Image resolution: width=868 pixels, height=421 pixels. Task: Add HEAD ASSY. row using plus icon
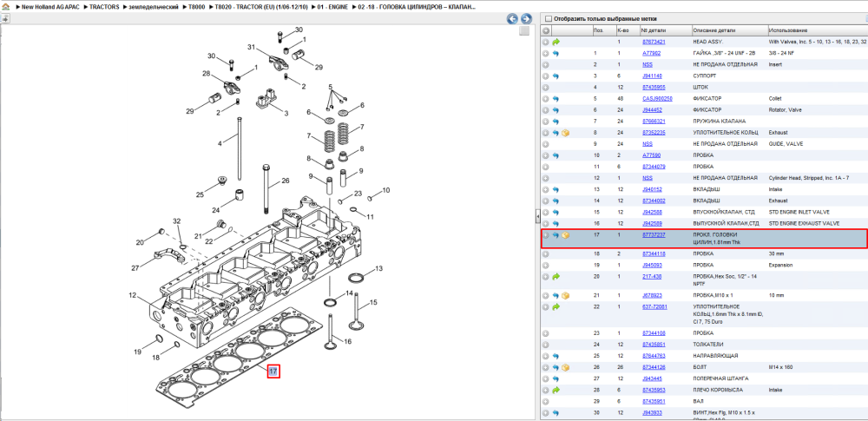546,42
